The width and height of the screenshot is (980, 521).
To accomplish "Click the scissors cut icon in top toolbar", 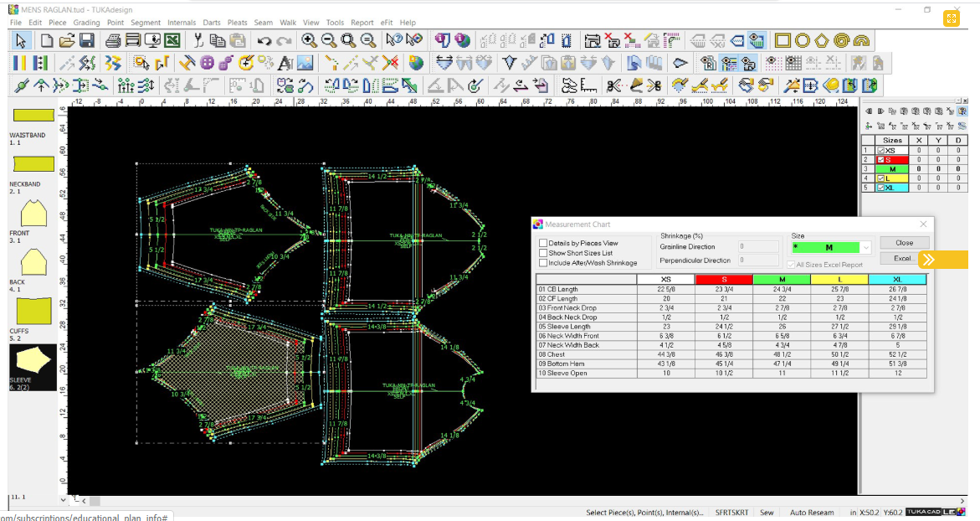I will pyautogui.click(x=198, y=40).
